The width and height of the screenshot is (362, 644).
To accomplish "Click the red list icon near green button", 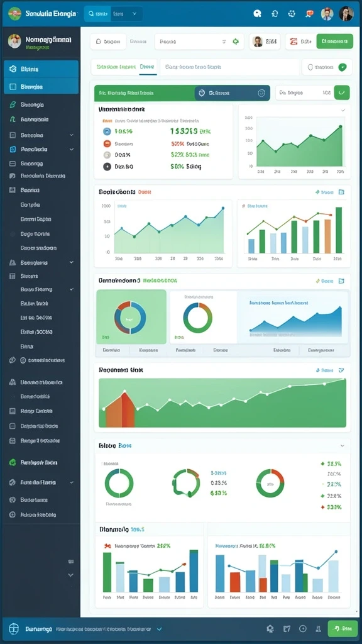I will (x=293, y=42).
